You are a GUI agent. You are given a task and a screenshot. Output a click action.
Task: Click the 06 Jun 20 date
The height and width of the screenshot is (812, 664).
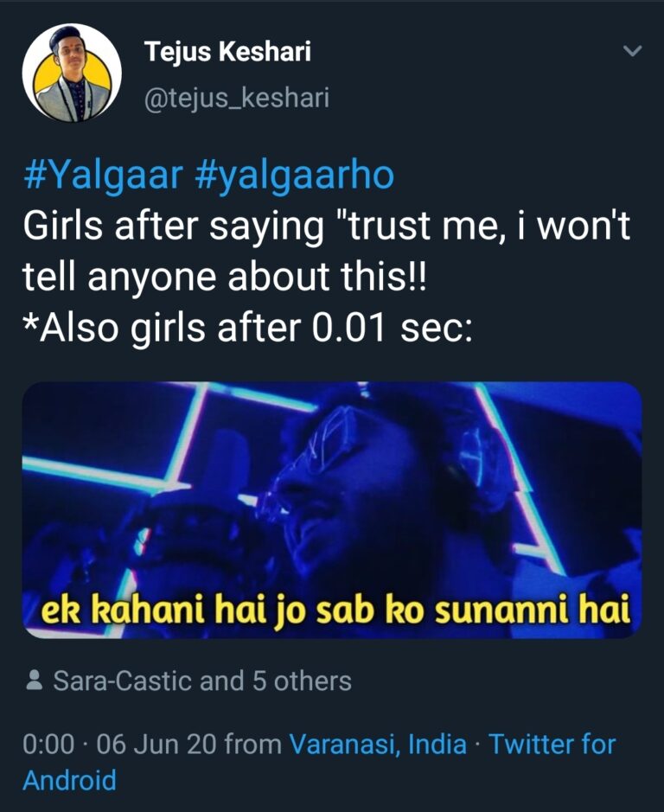tap(156, 744)
